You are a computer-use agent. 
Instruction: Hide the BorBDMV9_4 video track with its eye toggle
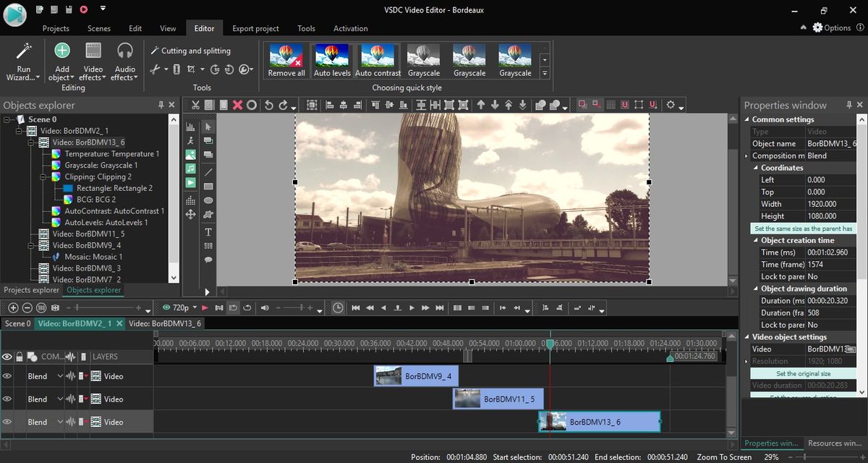[x=7, y=375]
